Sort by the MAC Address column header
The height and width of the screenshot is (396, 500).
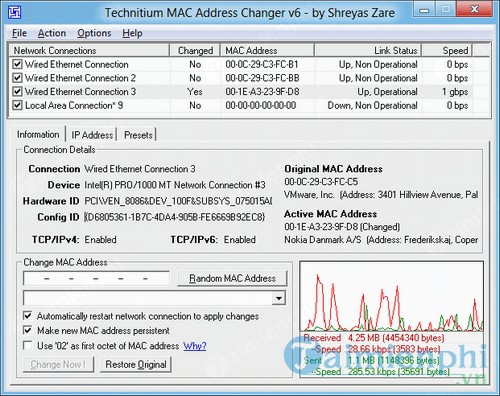[x=267, y=50]
